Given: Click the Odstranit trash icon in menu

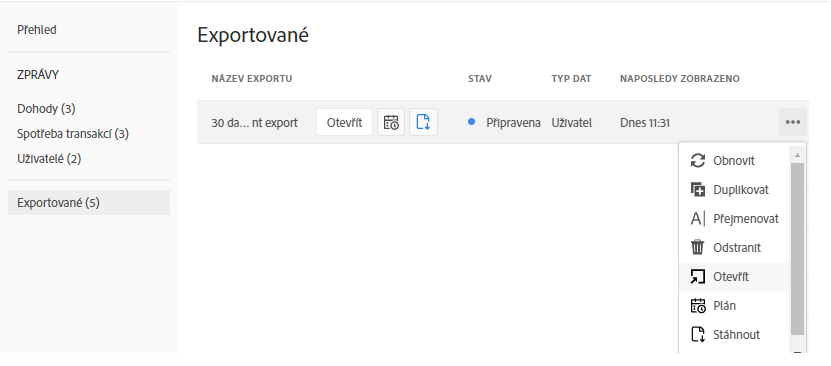Looking at the screenshot, I should [x=698, y=247].
